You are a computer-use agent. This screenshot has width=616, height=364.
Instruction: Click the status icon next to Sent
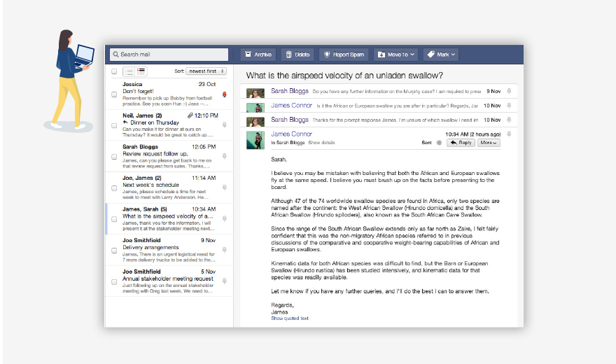click(x=439, y=143)
